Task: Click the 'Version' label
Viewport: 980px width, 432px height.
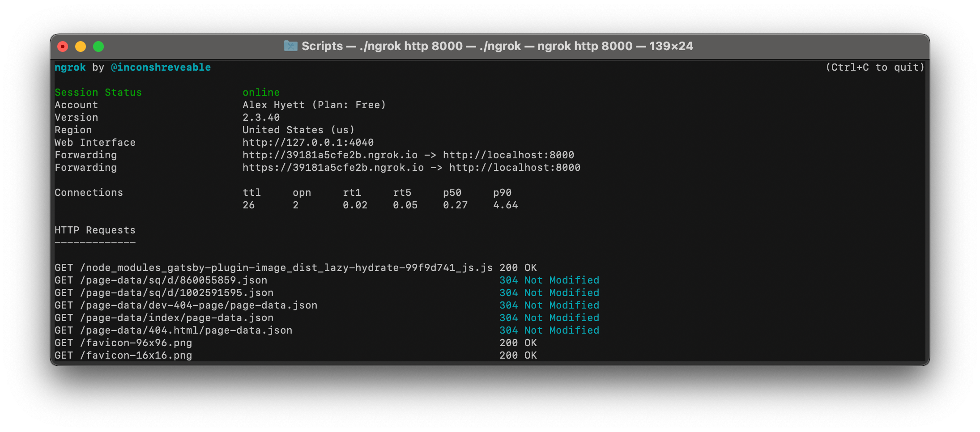Action: click(x=76, y=118)
